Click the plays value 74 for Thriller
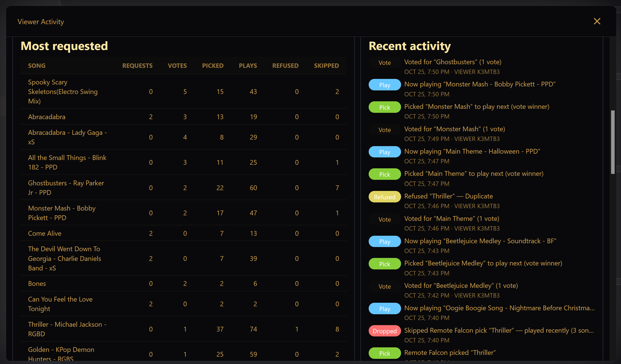621x364 pixels. point(253,329)
